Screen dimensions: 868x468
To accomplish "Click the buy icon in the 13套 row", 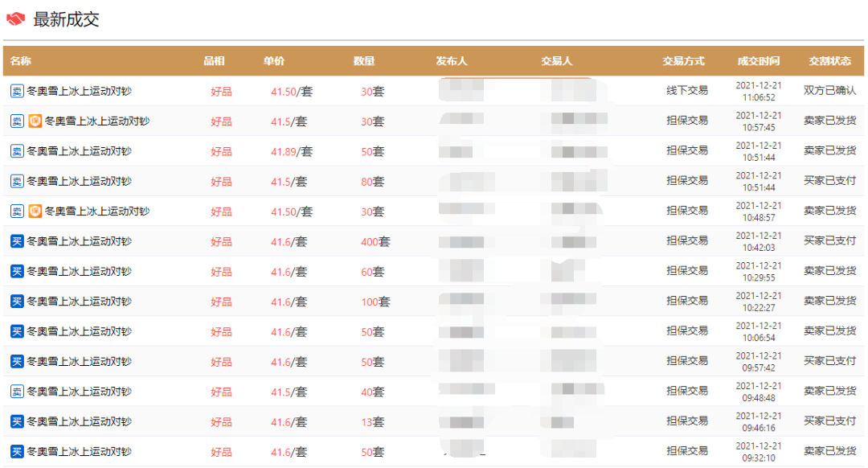I will coord(17,421).
